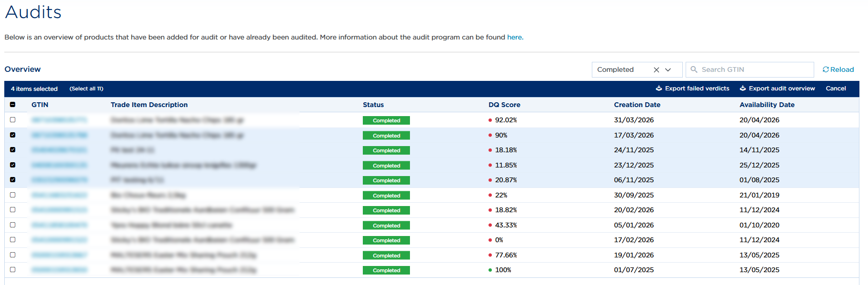This screenshot has height=285, width=868.
Task: Click the 100% DQ score value
Action: 503,270
